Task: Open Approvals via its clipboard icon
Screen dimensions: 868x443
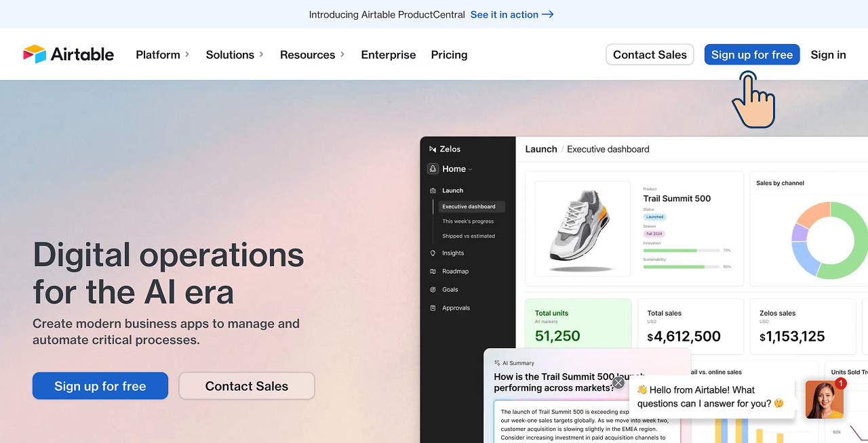Action: tap(433, 308)
